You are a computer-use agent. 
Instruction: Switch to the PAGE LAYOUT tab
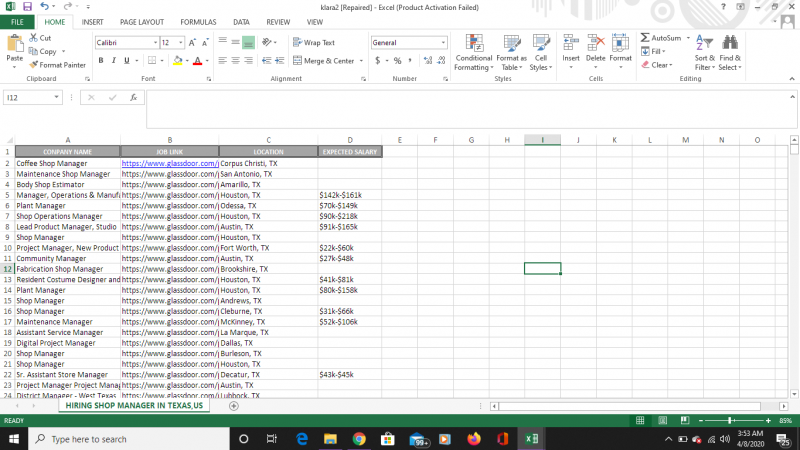142,22
